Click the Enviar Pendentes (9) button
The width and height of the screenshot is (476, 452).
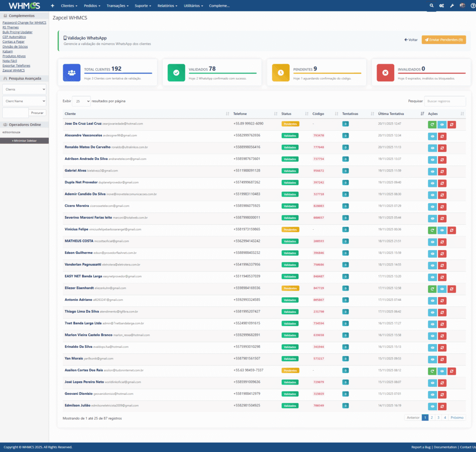click(443, 40)
